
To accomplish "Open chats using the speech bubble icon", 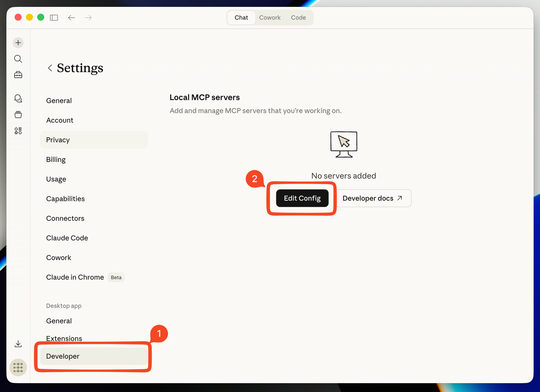I will 18,98.
